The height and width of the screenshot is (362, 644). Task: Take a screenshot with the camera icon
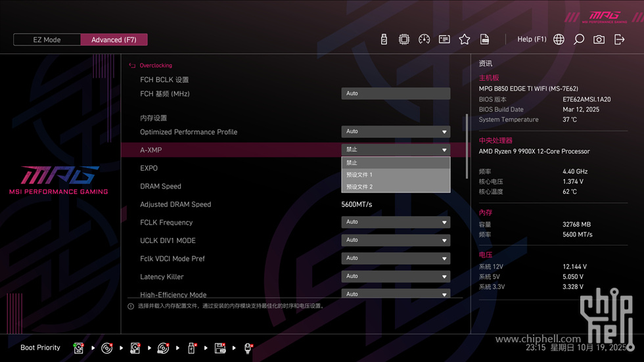click(x=599, y=39)
